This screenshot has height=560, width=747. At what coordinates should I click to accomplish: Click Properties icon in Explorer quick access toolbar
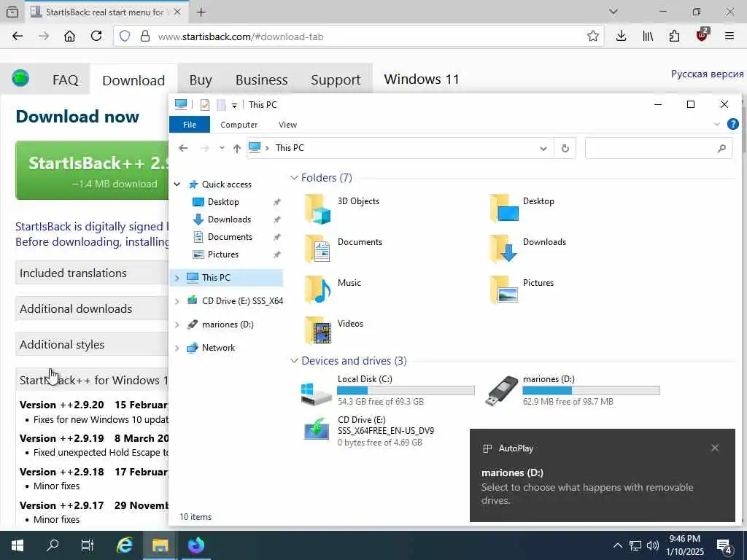205,105
